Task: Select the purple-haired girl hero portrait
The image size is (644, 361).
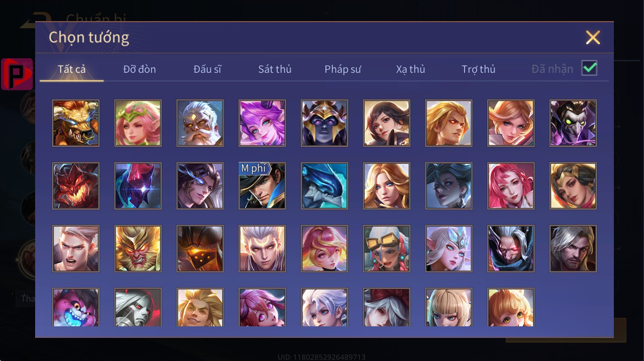Action: [x=262, y=123]
